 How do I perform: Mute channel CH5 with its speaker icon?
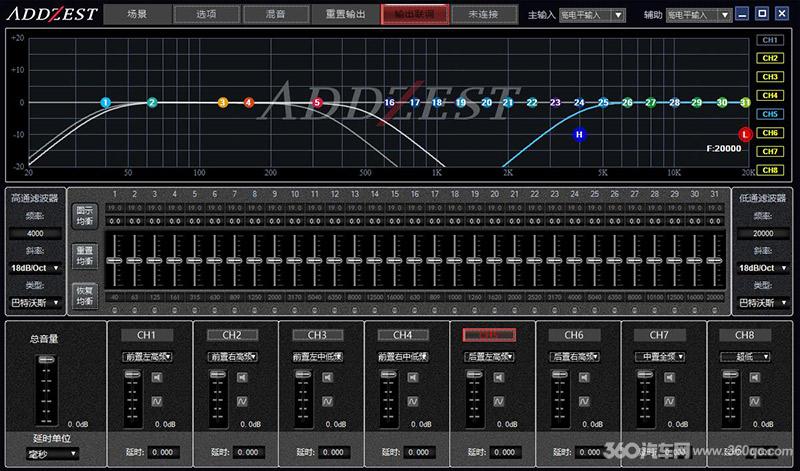[x=499, y=378]
